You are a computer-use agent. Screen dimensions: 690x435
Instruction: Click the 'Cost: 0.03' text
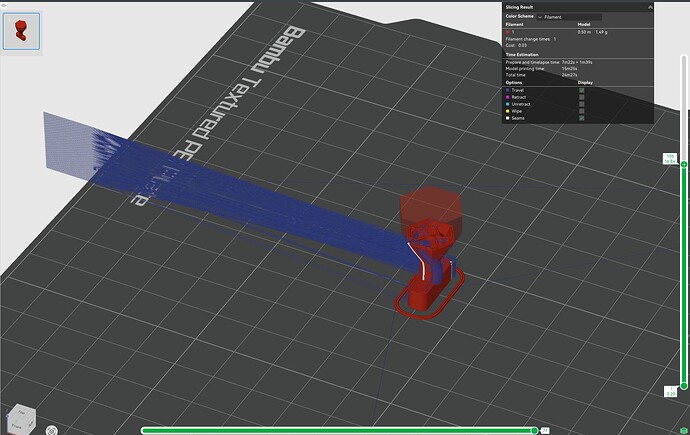point(516,45)
